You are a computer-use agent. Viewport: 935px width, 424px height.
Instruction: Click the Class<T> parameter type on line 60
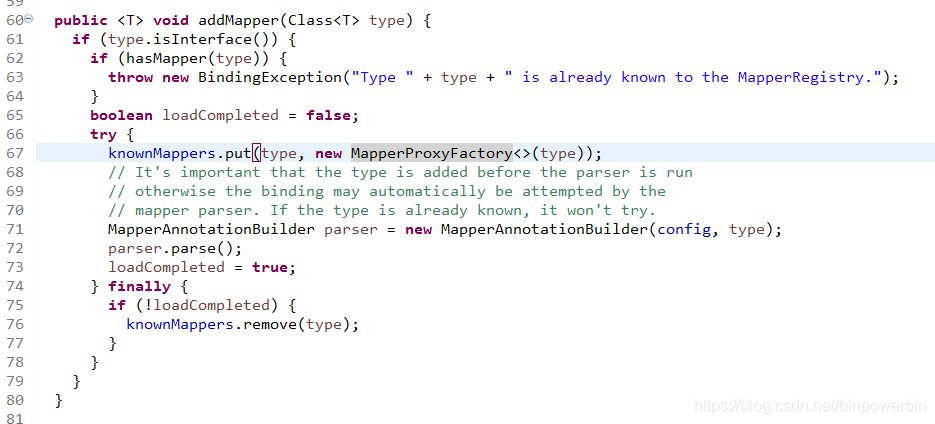click(323, 20)
